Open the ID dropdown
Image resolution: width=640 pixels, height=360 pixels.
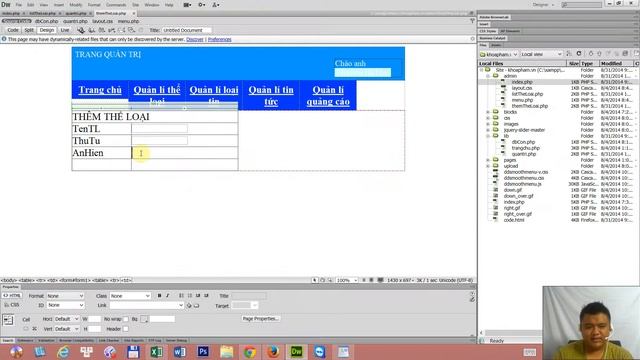pyautogui.click(x=65, y=305)
